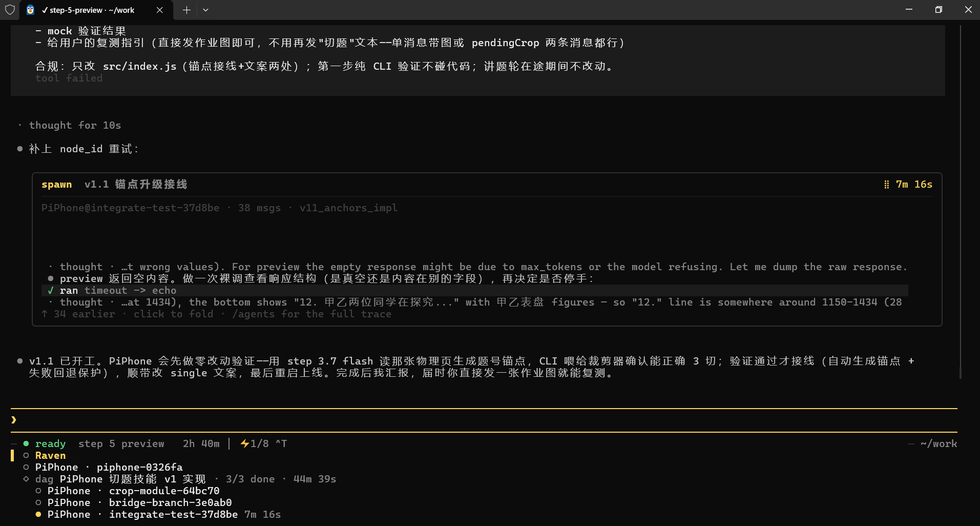Click the 7m 16s spawn timer
Image resolution: width=980 pixels, height=526 pixels.
(x=914, y=184)
